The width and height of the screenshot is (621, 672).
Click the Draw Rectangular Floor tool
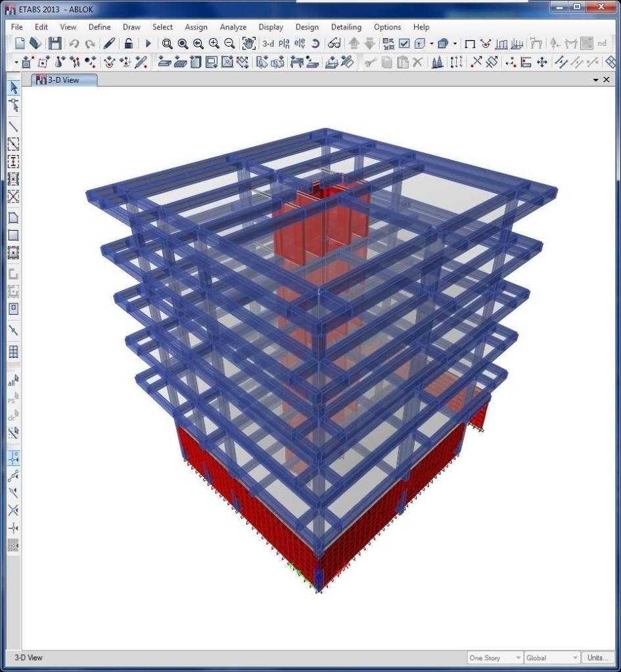click(x=13, y=235)
